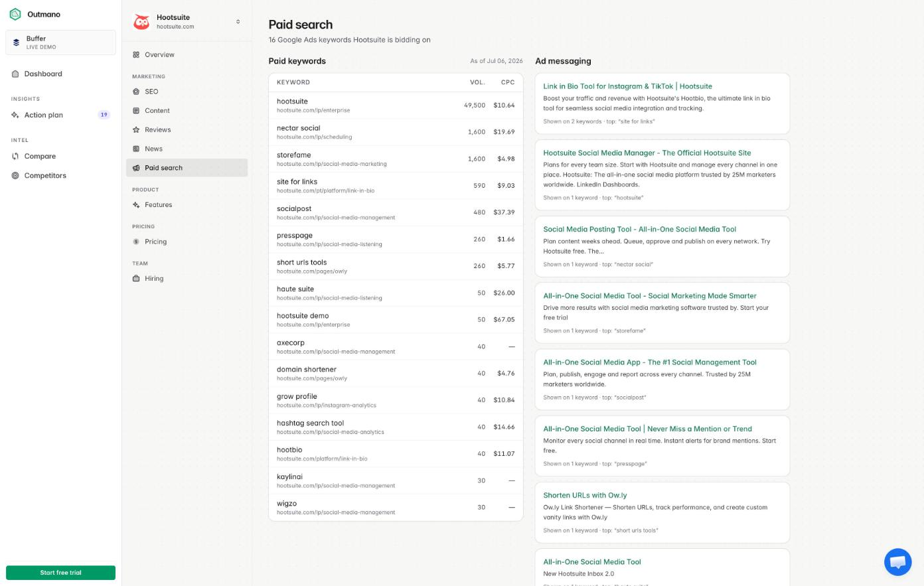Click the News newspaper icon
Viewport: 924px width, 586px height.
coord(136,149)
